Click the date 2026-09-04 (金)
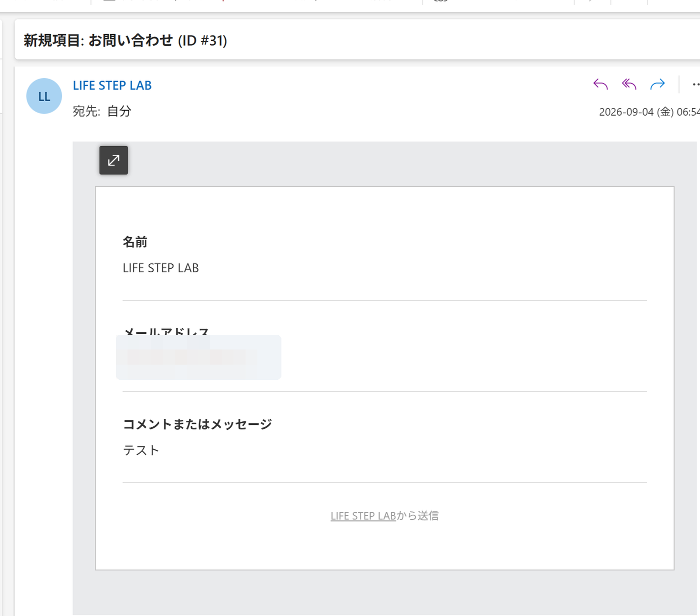This screenshot has width=700, height=616. pyautogui.click(x=636, y=112)
